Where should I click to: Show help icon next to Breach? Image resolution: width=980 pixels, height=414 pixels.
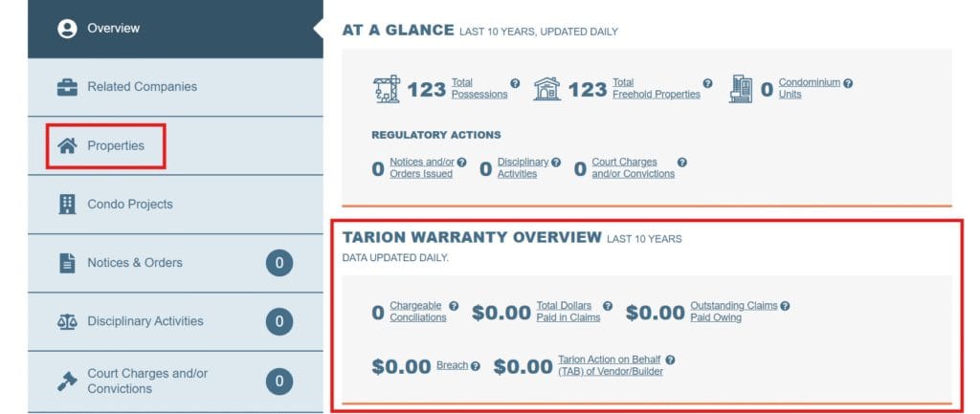click(475, 366)
